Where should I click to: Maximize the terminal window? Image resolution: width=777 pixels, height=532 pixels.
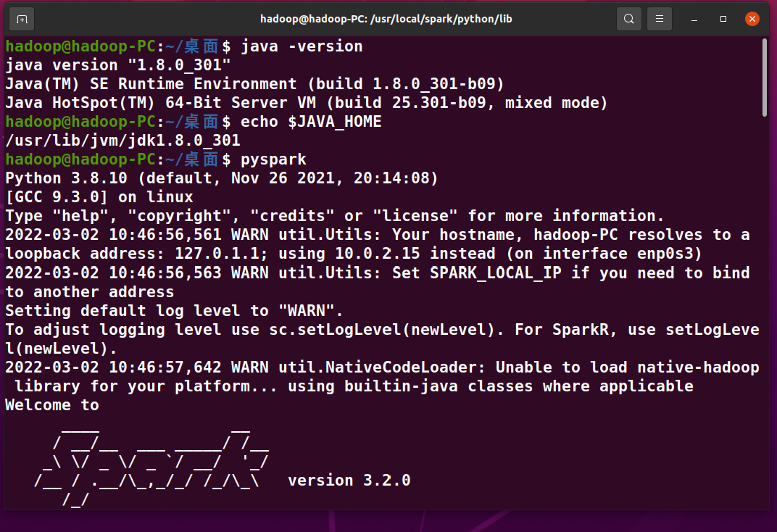coord(723,19)
